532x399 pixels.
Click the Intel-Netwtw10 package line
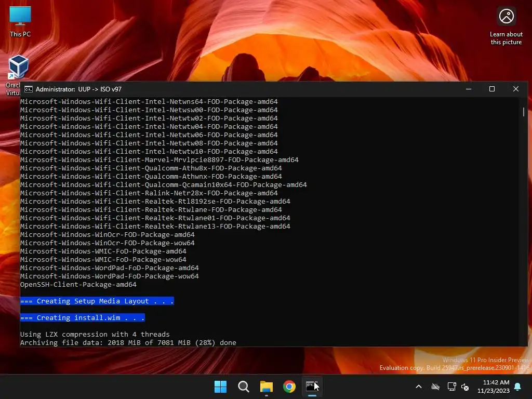tap(149, 151)
